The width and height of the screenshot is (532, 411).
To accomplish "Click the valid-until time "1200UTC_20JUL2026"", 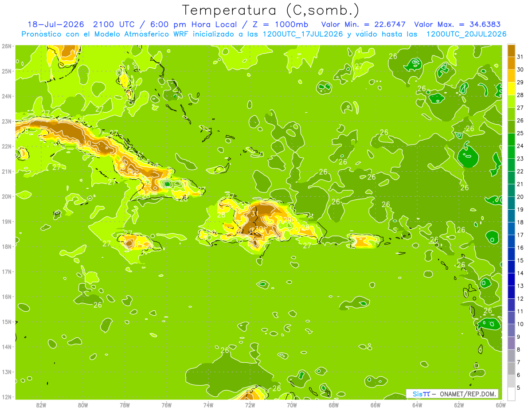I will (x=466, y=34).
